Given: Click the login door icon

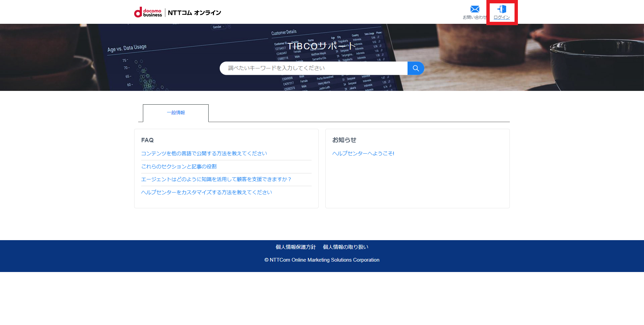Looking at the screenshot, I should 502,9.
